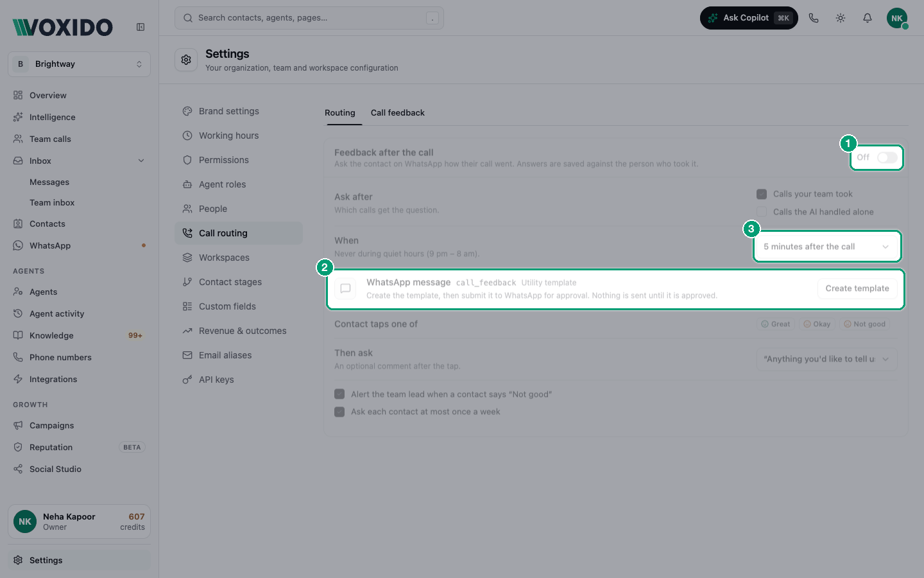The width and height of the screenshot is (924, 578).
Task: Open WhatsApp section
Action: click(80, 245)
